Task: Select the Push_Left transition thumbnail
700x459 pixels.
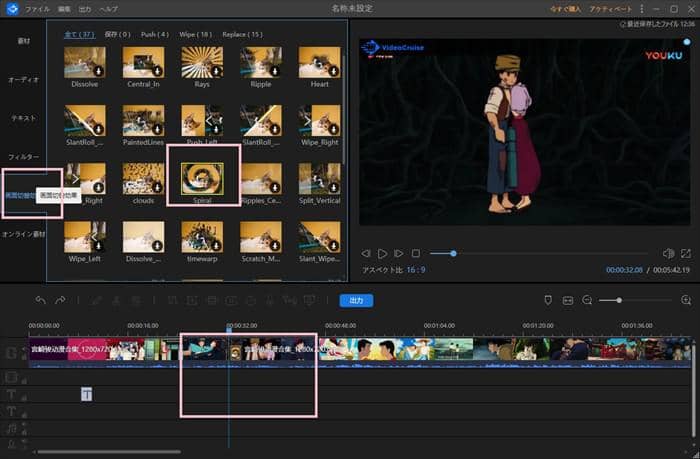Action: (202, 121)
